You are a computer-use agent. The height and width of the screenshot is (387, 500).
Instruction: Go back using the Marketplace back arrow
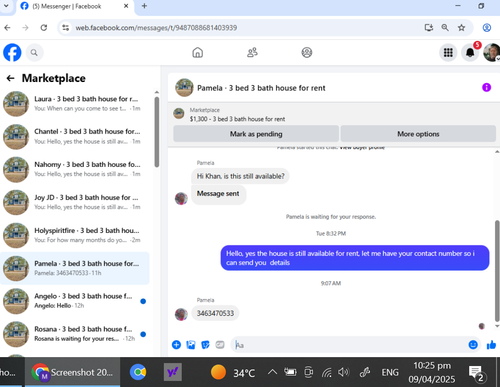point(10,78)
